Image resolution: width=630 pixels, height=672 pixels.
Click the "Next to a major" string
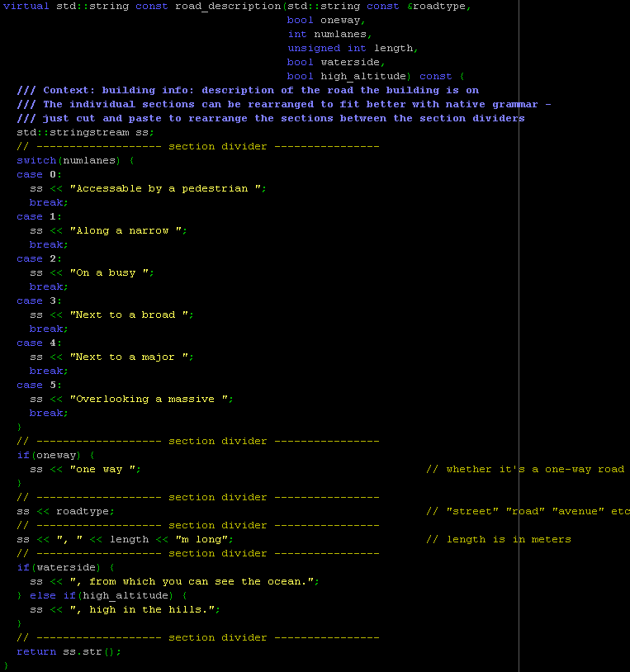point(129,357)
